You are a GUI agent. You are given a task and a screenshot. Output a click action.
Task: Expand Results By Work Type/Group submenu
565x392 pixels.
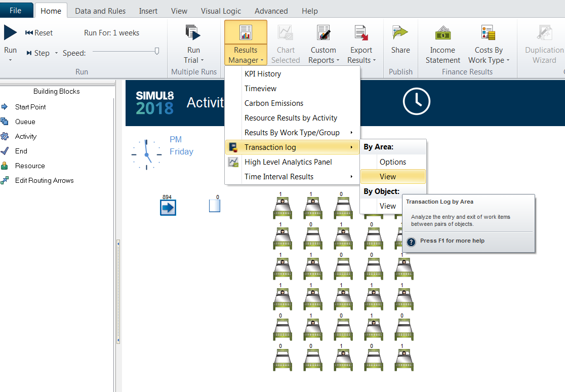[x=351, y=133]
